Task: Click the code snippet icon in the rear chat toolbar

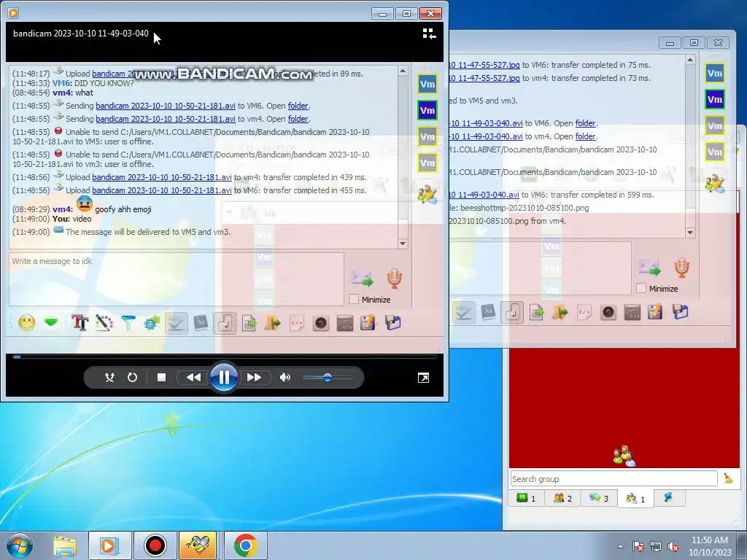Action: click(584, 312)
